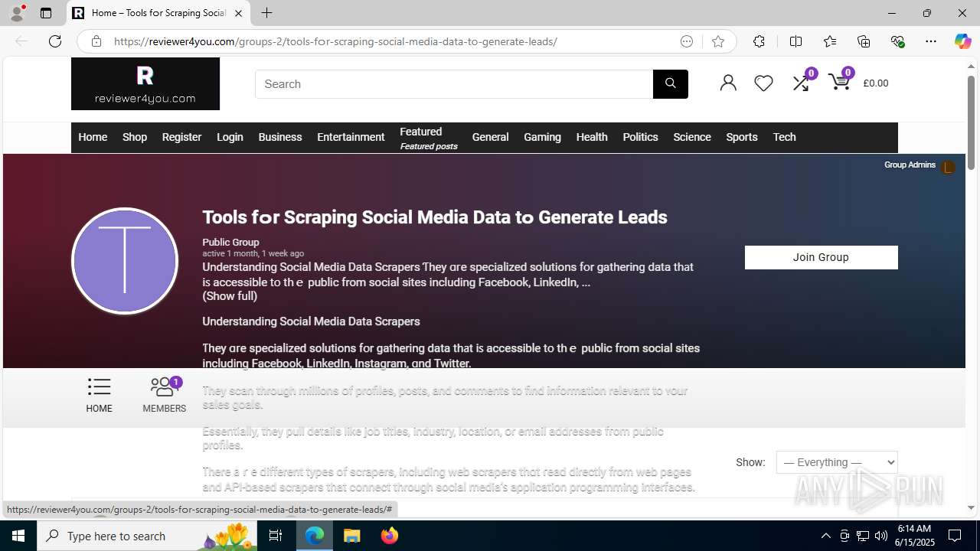The width and height of the screenshot is (980, 551).
Task: Go back with the browser arrow
Action: 21,41
